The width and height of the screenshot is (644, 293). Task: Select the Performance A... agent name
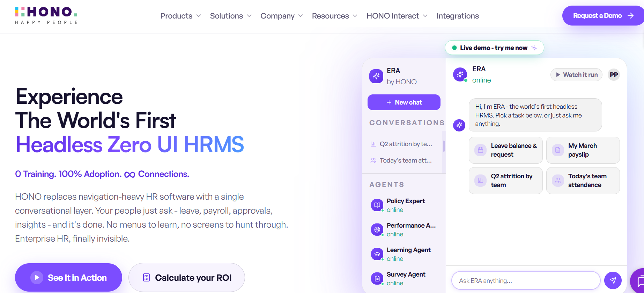point(411,226)
